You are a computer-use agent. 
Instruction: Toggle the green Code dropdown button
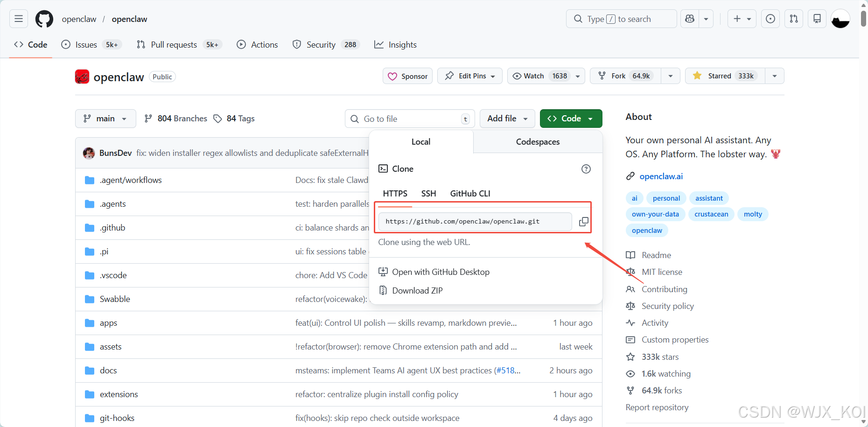pyautogui.click(x=571, y=119)
